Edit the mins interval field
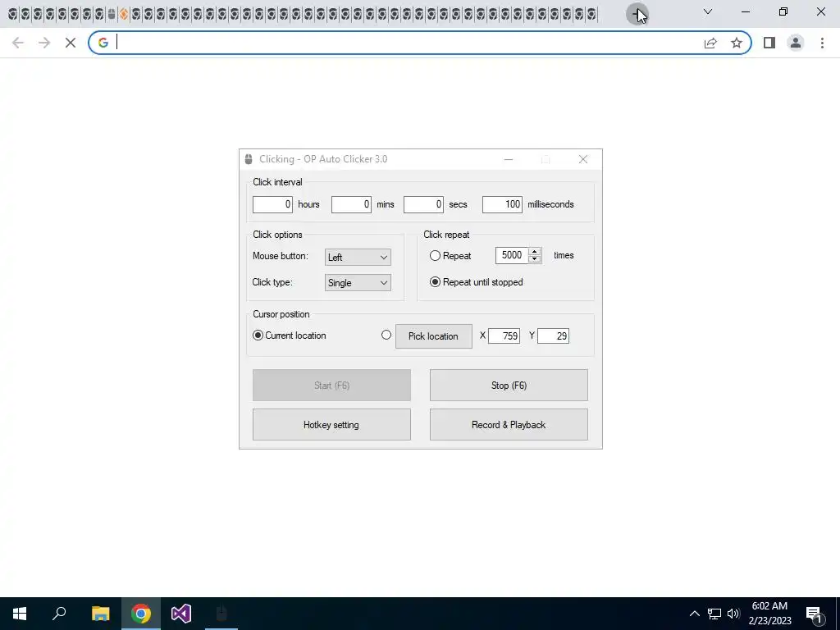The image size is (840, 630). pyautogui.click(x=351, y=204)
